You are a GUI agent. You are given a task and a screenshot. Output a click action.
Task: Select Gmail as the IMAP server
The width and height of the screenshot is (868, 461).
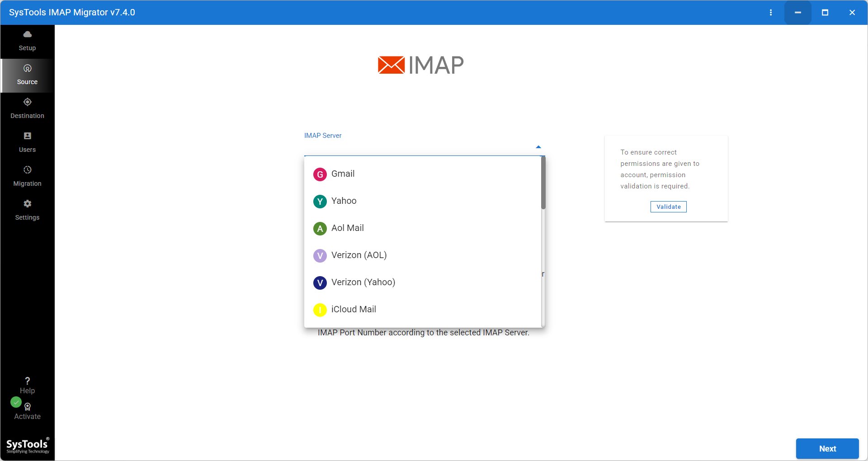click(x=343, y=174)
